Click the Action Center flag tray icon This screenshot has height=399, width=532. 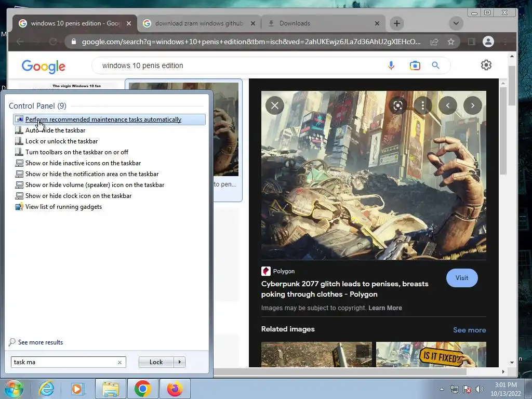pyautogui.click(x=467, y=389)
